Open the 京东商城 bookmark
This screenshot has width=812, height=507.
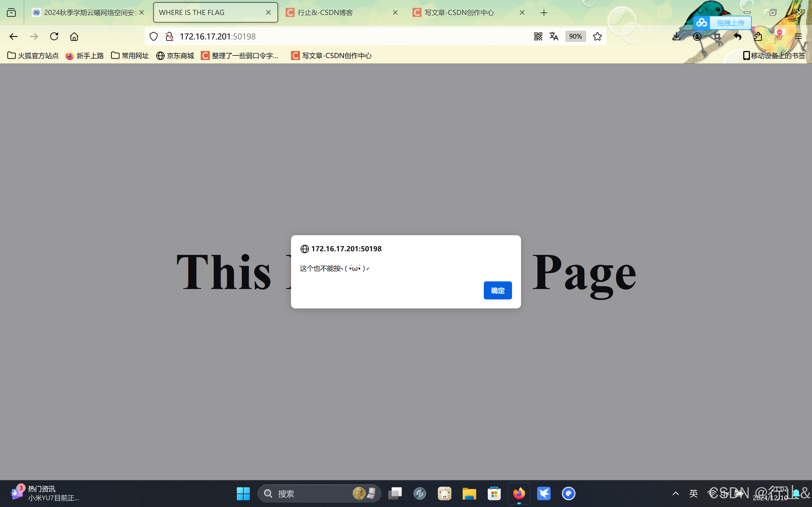click(175, 56)
